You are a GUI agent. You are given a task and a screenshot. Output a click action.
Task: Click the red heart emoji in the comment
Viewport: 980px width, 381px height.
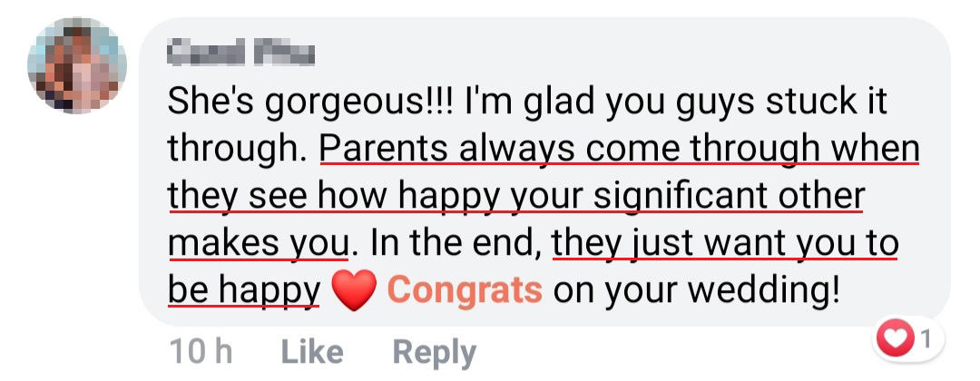pos(355,291)
